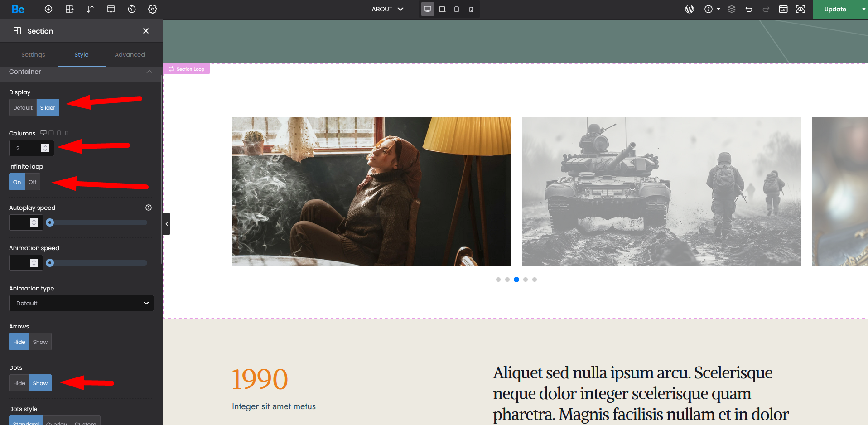Open the add element plus icon
Screen dimensions: 868x425
tap(48, 9)
